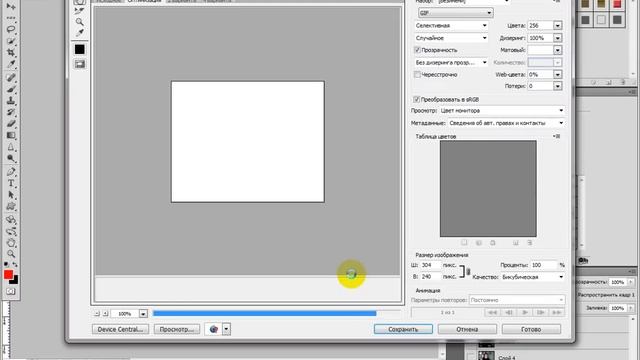Select the Custom Shape tool

[x=11, y=206]
